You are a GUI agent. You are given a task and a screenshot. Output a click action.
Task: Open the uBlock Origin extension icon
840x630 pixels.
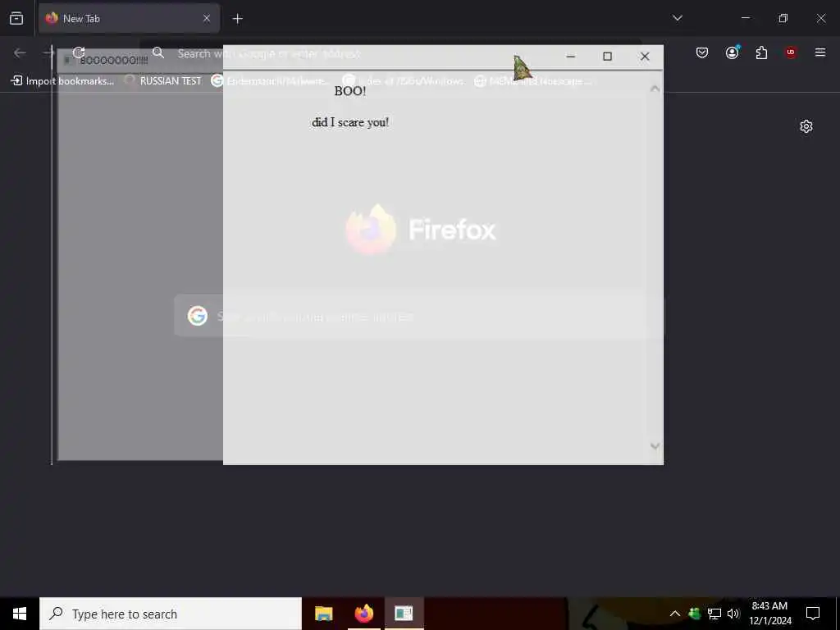pos(791,52)
